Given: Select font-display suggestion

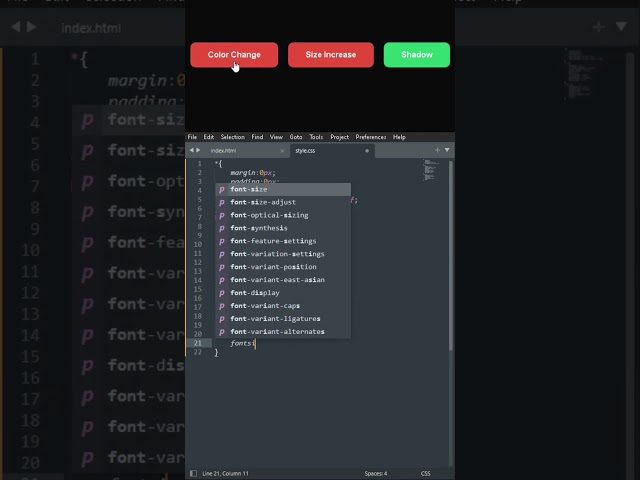Looking at the screenshot, I should (283, 293).
